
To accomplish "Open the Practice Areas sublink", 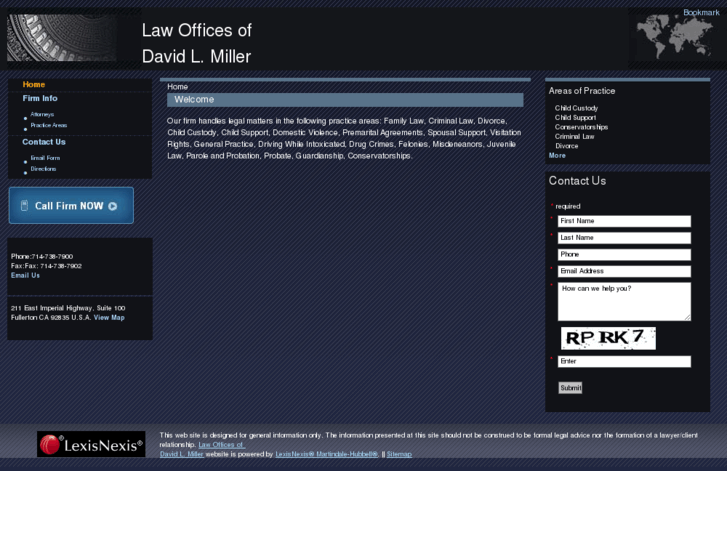I will pos(49,125).
